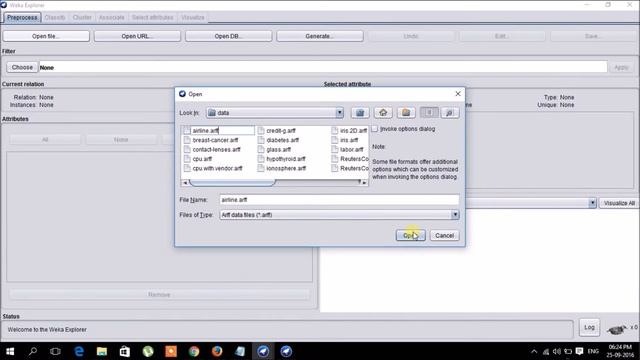This screenshot has width=640, height=360.
Task: Create a new folder via toolbar icon
Action: click(406, 113)
